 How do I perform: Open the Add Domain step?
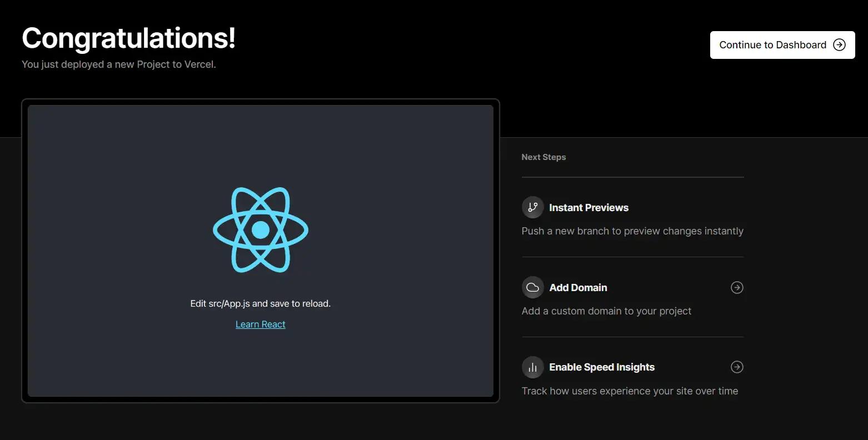click(x=633, y=297)
